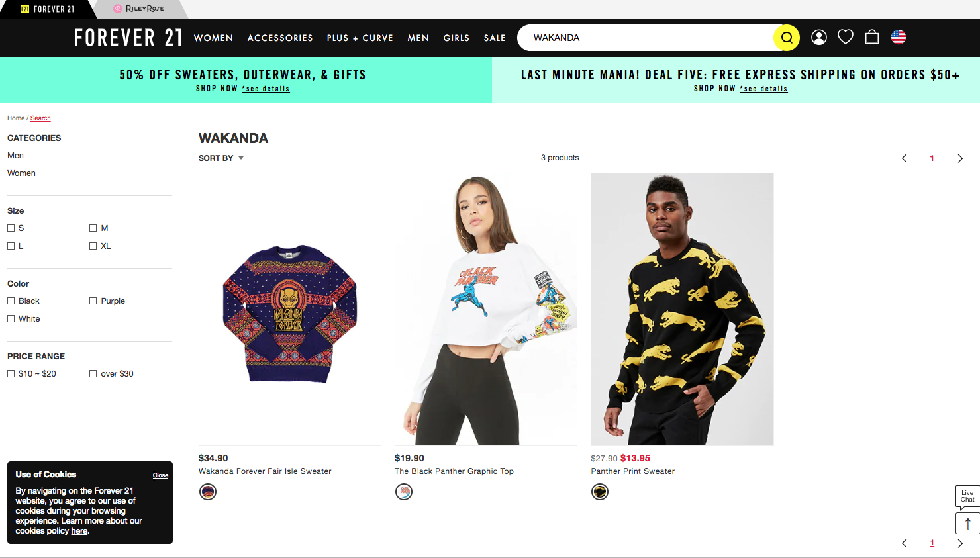This screenshot has height=558, width=980.
Task: Open the Women navigation menu
Action: click(x=213, y=38)
